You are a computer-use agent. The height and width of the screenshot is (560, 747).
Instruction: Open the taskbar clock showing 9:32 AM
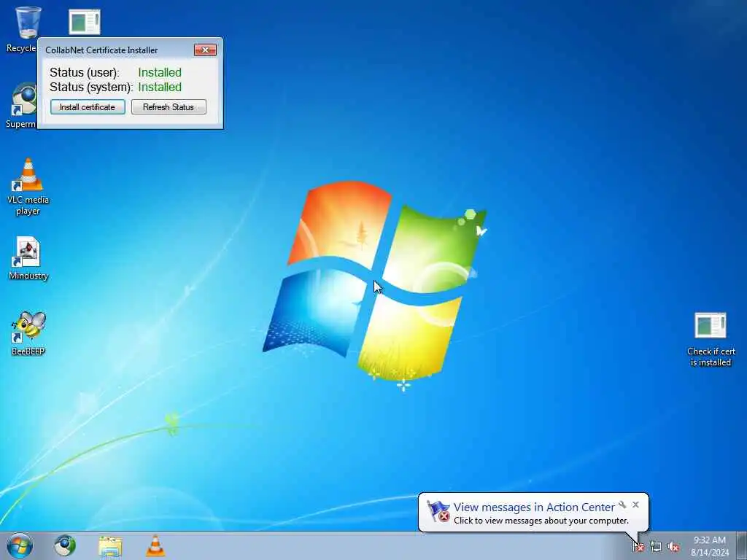pyautogui.click(x=710, y=546)
